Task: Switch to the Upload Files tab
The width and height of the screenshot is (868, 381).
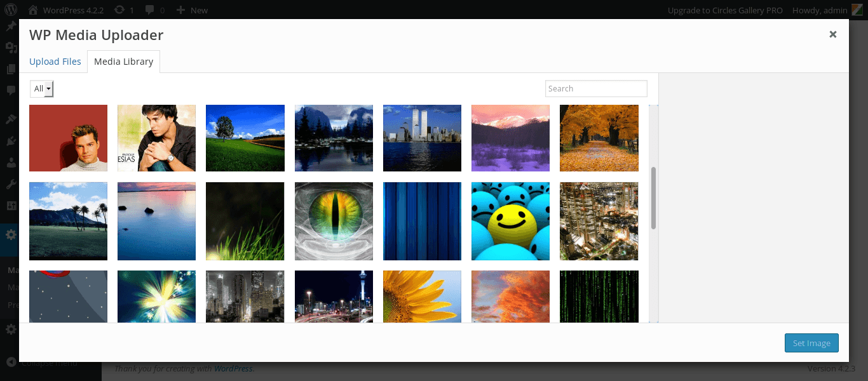Action: coord(55,62)
